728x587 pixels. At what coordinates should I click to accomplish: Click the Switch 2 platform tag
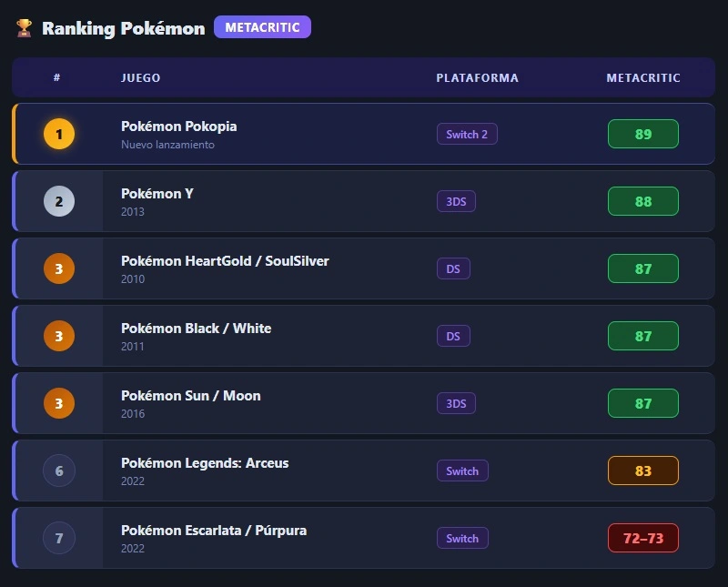click(x=467, y=133)
